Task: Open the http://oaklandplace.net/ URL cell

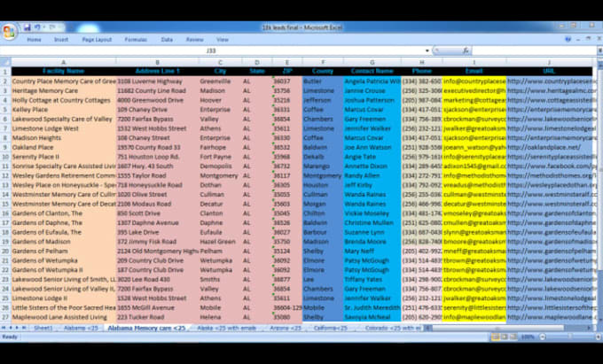Action: tap(549, 147)
